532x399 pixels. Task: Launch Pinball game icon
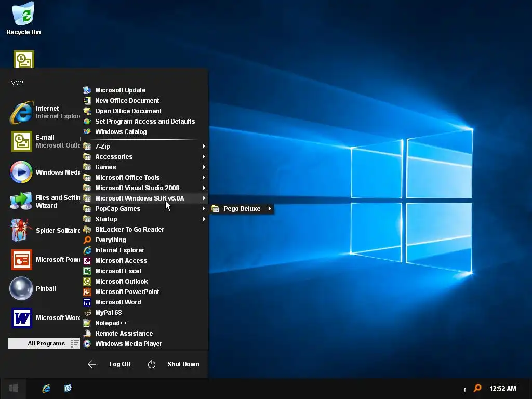coord(21,289)
